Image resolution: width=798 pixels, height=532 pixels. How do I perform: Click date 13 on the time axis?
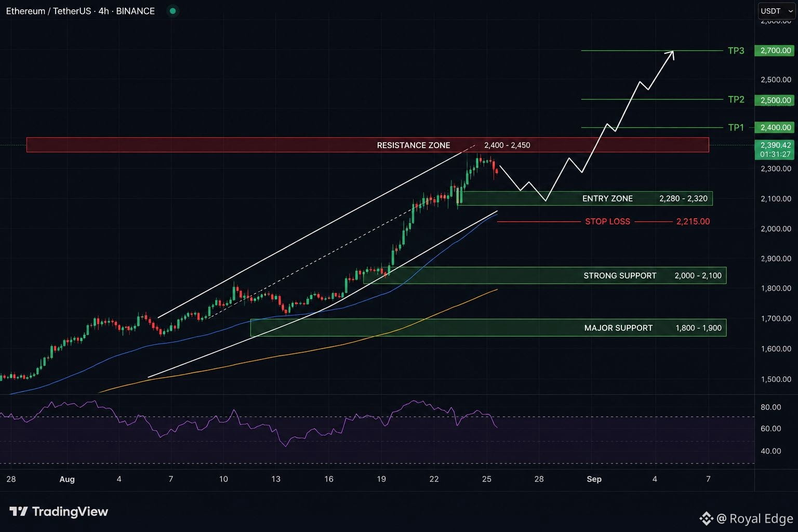[276, 479]
